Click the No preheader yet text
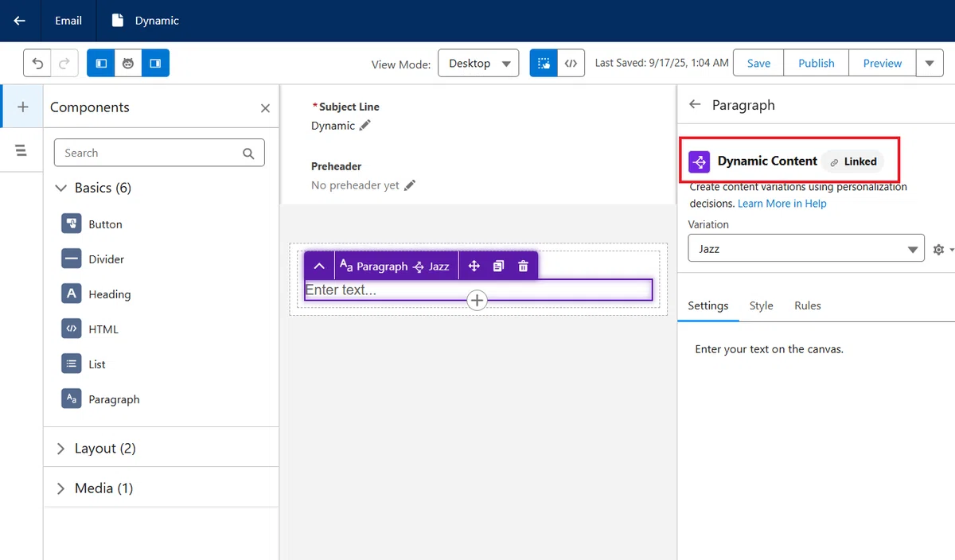The image size is (955, 560). (355, 185)
